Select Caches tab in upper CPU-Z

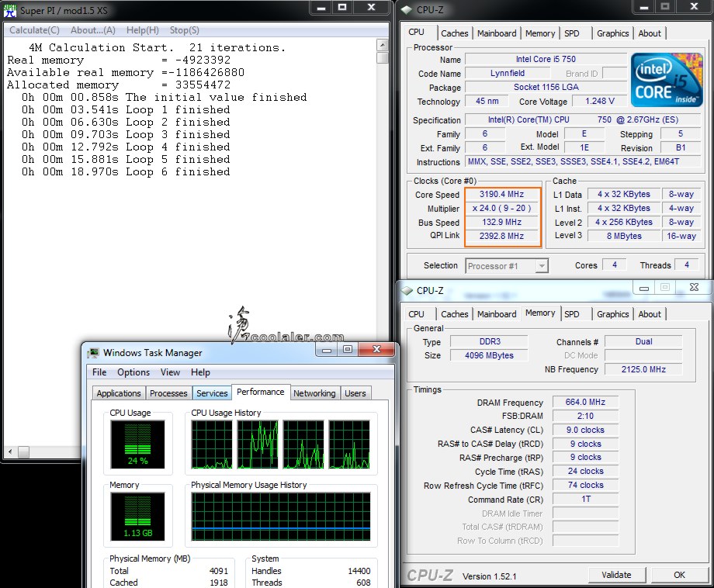(x=455, y=33)
